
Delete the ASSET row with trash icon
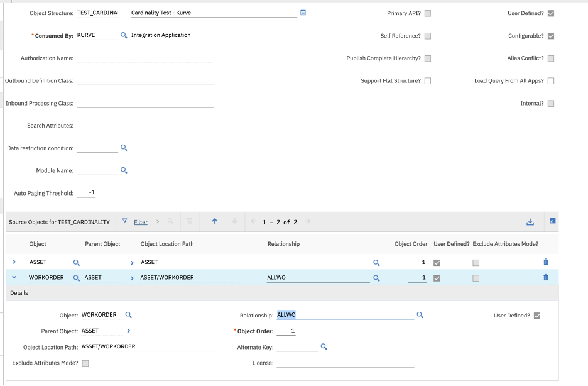(x=545, y=262)
